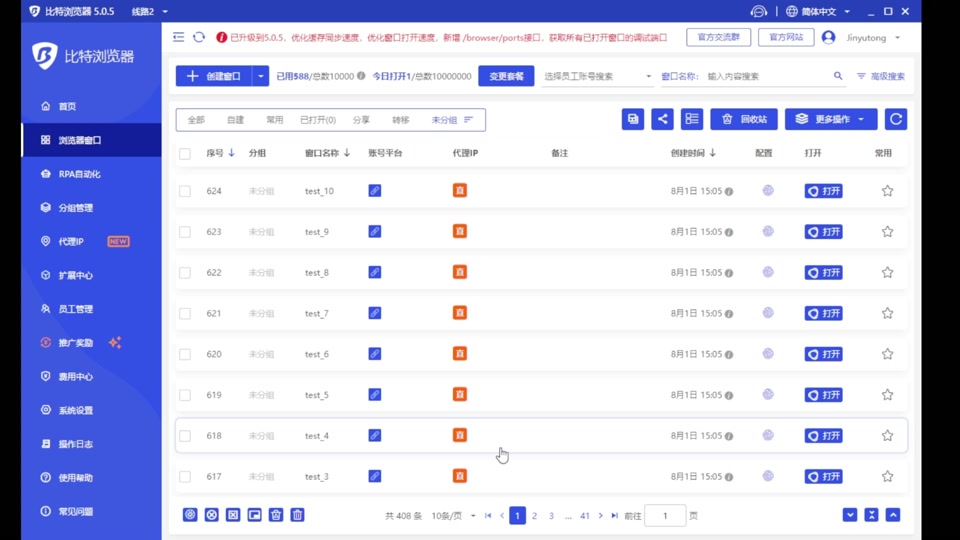Click the user avatar icon

(828, 37)
